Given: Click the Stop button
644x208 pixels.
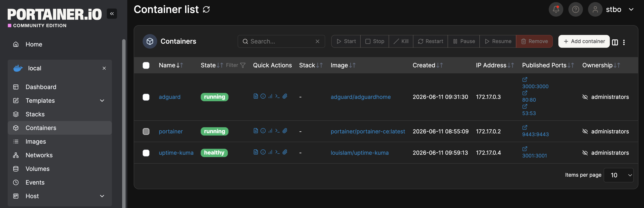Looking at the screenshot, I should (375, 41).
